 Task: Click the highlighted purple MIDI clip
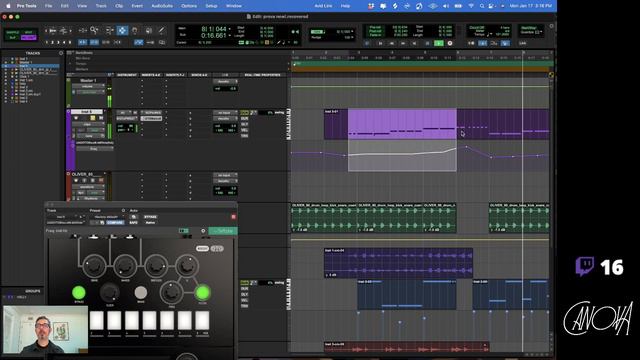click(x=402, y=124)
